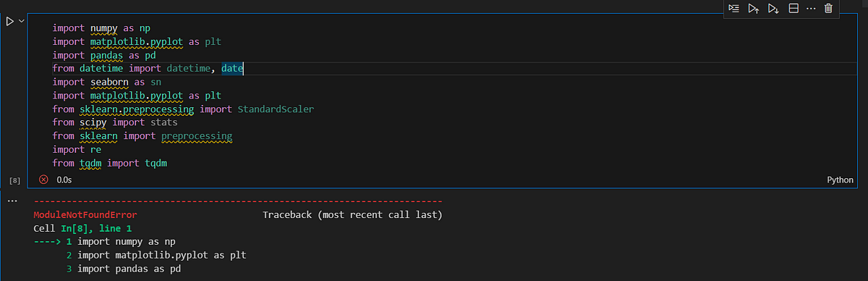Click the 'line 1' reference in the traceback
The height and width of the screenshot is (281, 868).
(114, 228)
